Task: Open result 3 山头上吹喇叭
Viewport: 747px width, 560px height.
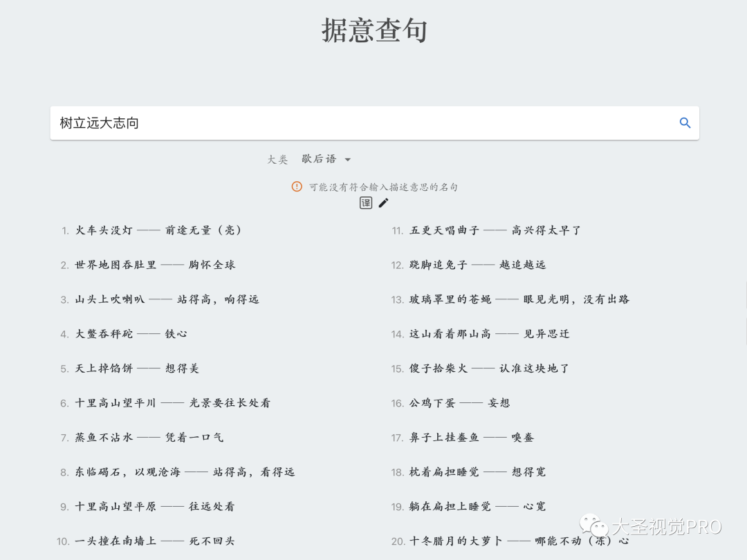Action: coord(167,299)
